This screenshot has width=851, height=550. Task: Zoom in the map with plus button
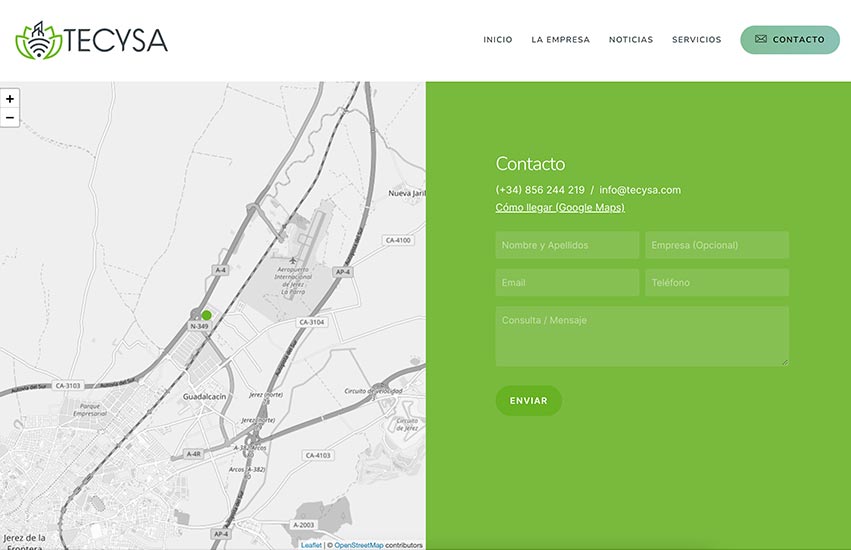[10, 98]
